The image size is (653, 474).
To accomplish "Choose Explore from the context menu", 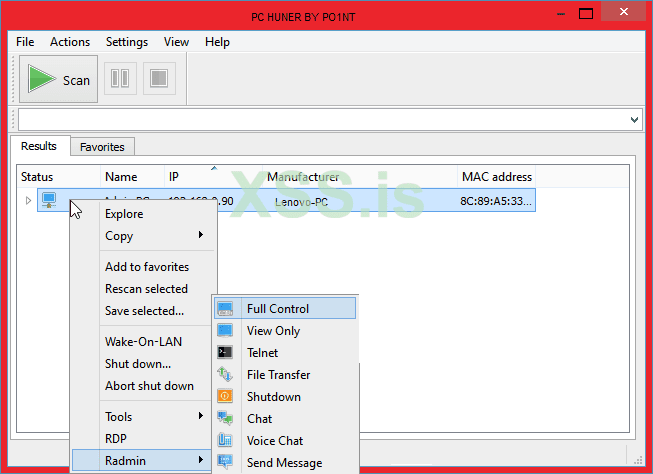I will click(x=144, y=214).
